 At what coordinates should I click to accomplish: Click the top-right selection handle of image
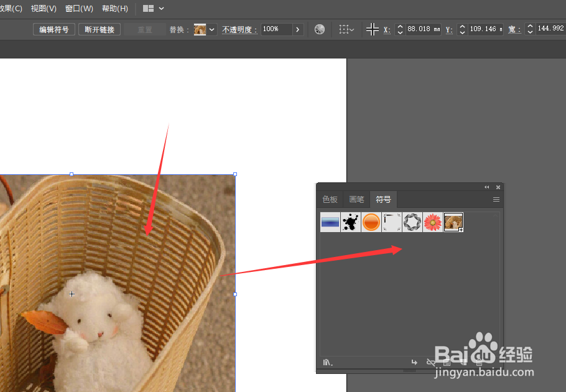tap(235, 174)
